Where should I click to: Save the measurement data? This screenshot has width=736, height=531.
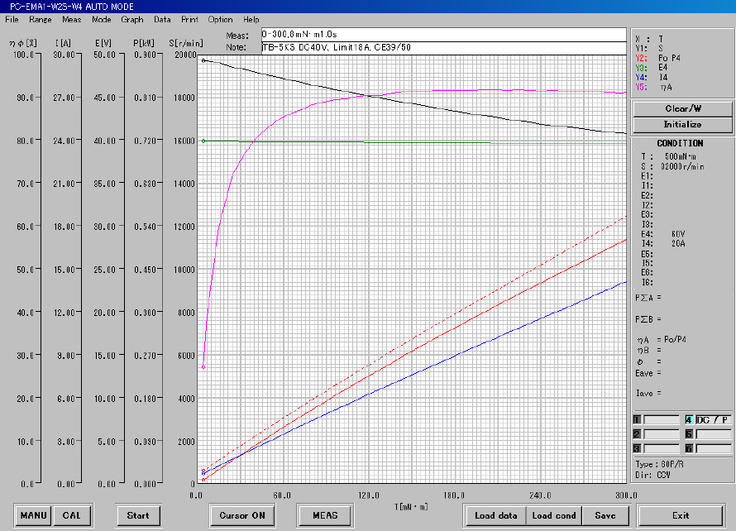pos(605,515)
